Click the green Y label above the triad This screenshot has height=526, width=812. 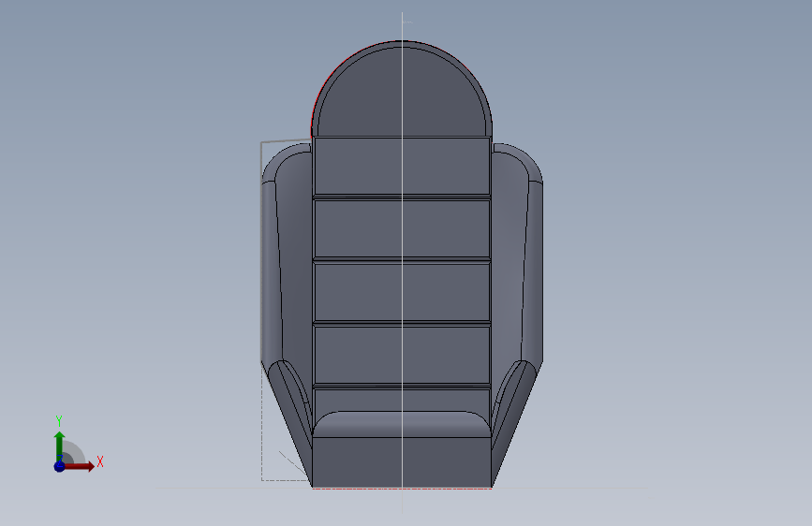point(59,421)
